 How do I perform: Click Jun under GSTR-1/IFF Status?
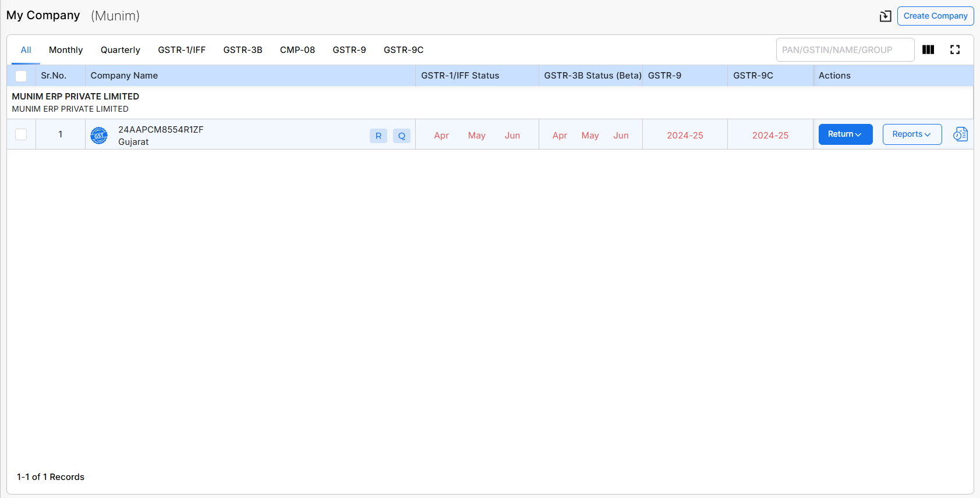point(512,136)
